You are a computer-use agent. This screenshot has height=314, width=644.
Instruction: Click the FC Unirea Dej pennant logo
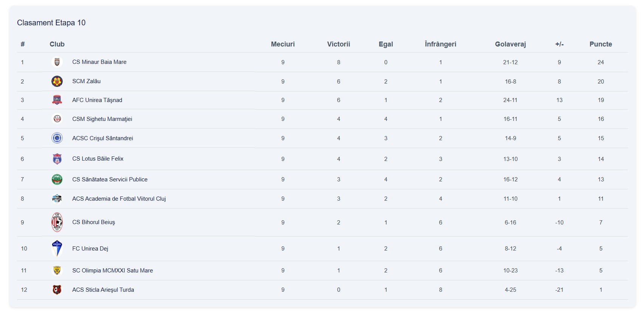coord(57,248)
